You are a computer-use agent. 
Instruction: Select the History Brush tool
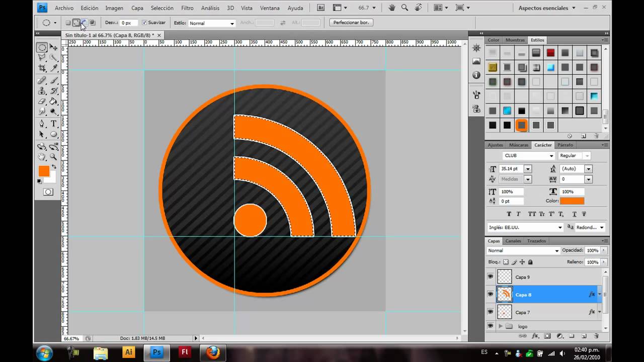pos(53,91)
